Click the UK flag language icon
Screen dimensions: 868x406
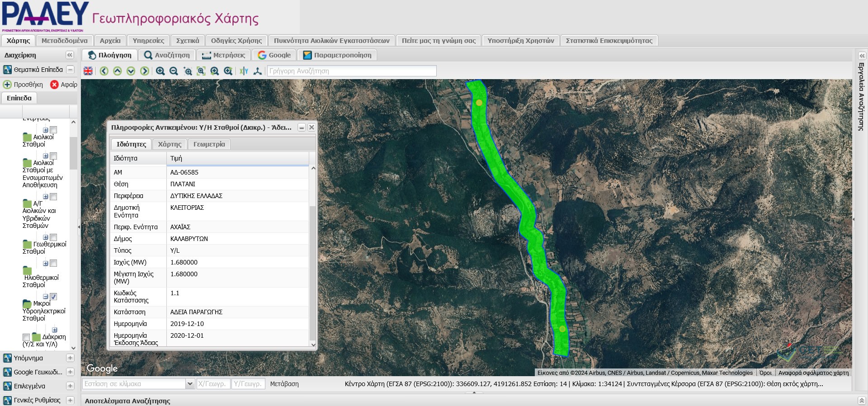(x=88, y=71)
